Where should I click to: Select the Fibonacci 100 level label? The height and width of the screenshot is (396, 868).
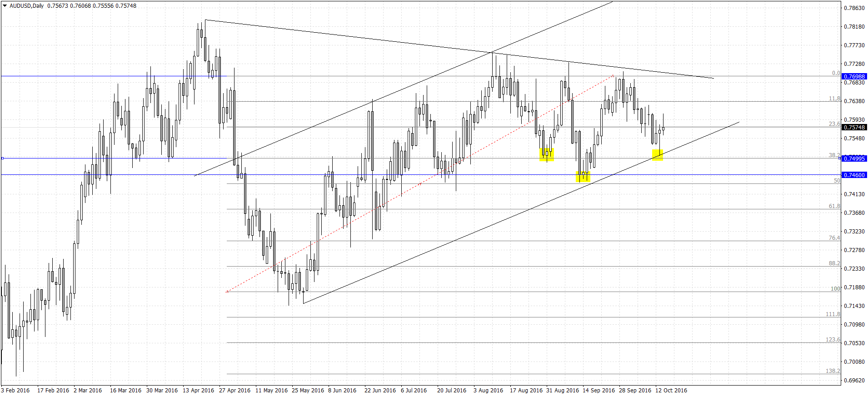835,289
